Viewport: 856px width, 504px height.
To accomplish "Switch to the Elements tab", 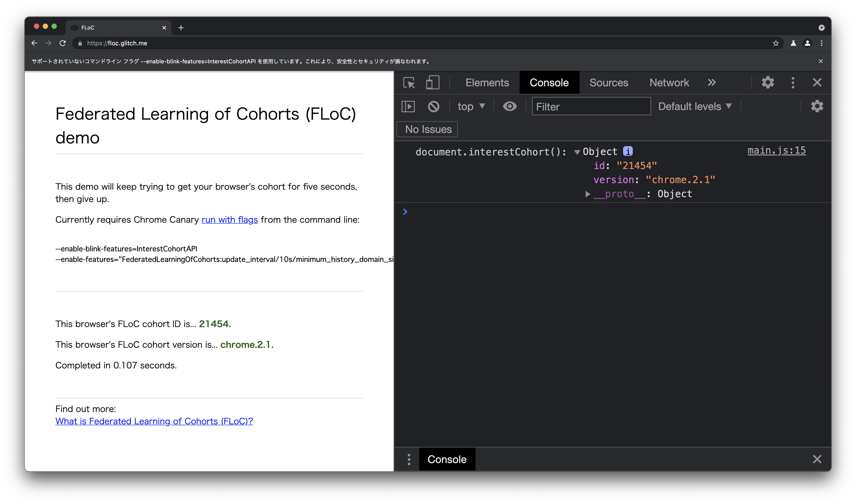I will pyautogui.click(x=487, y=83).
